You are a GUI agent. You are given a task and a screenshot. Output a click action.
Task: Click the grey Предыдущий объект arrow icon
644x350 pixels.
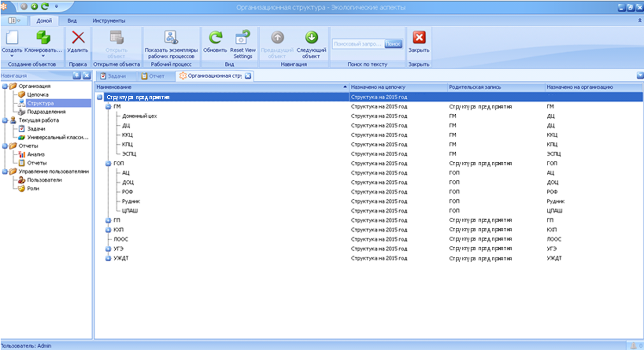277,38
